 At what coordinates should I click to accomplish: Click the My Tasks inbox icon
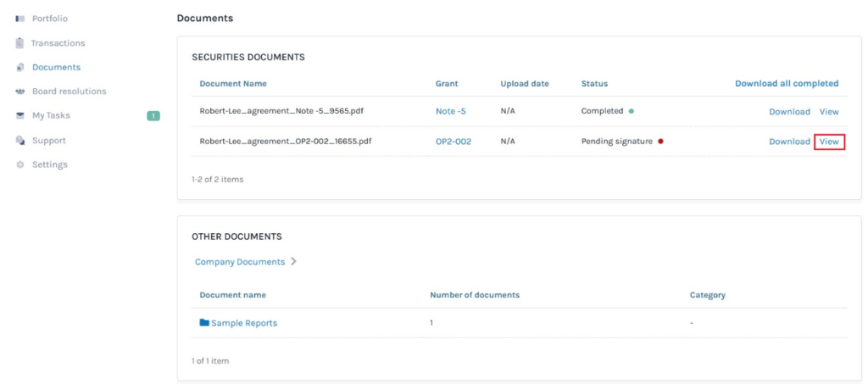pyautogui.click(x=19, y=116)
